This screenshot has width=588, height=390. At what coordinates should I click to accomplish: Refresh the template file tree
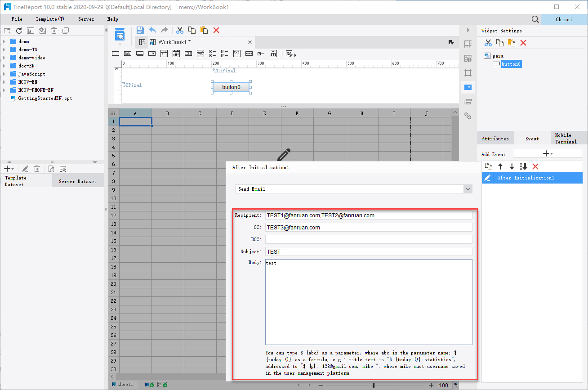tap(19, 31)
